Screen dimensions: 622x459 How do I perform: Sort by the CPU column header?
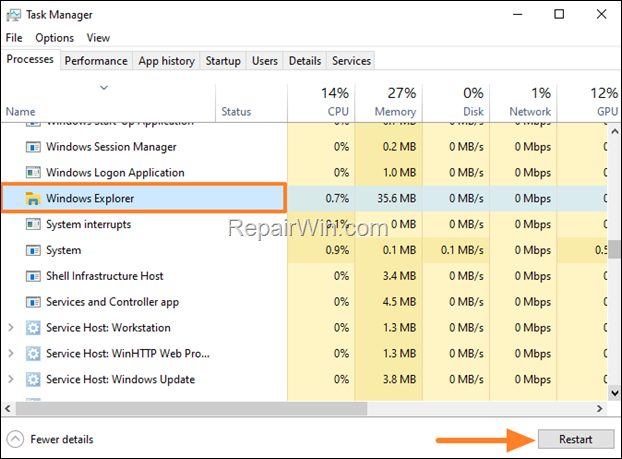[x=321, y=103]
